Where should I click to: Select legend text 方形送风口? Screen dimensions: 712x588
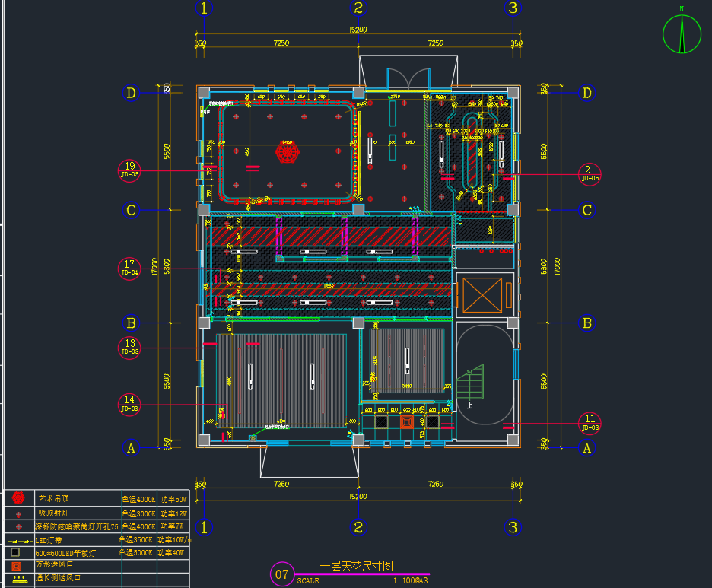[x=55, y=564]
